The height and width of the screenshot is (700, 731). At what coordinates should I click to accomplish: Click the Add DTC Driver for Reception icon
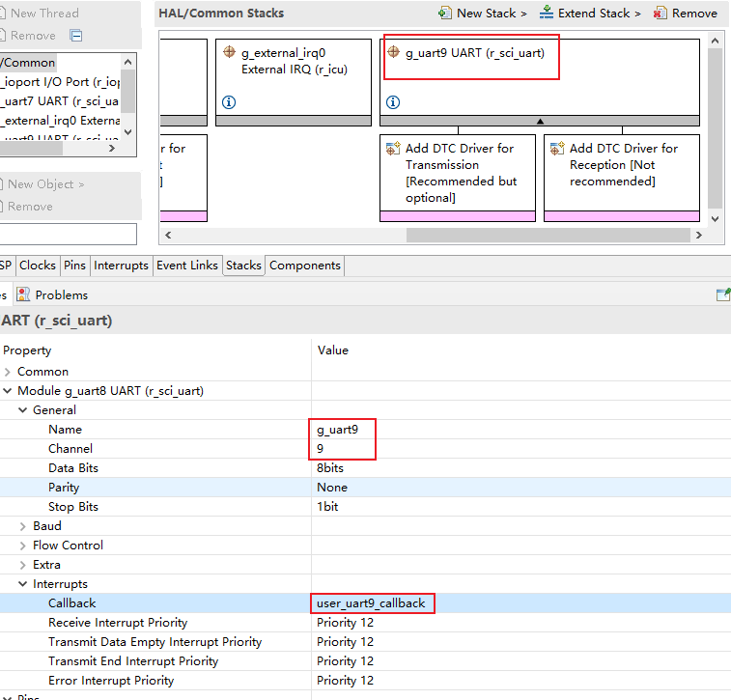[557, 149]
